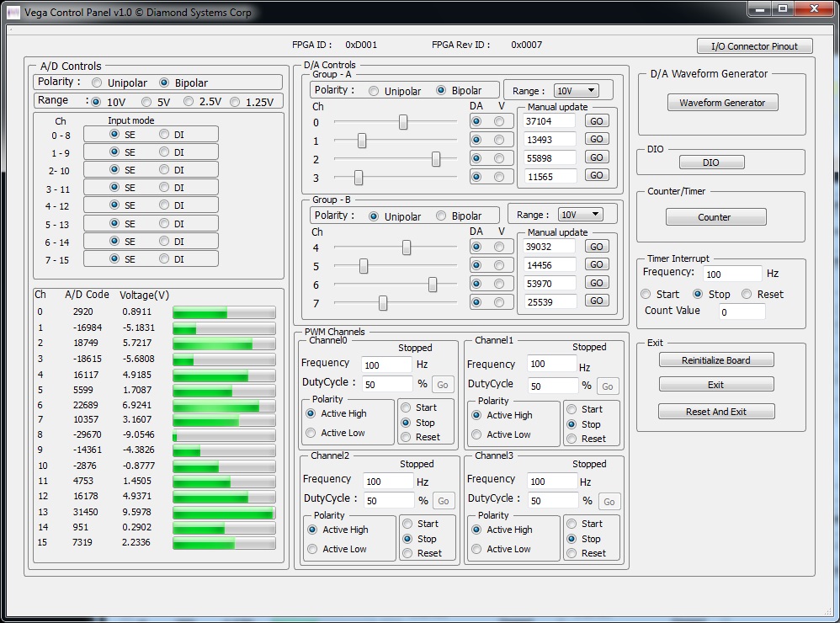Open the Group - B Range dropdown

[x=580, y=215]
